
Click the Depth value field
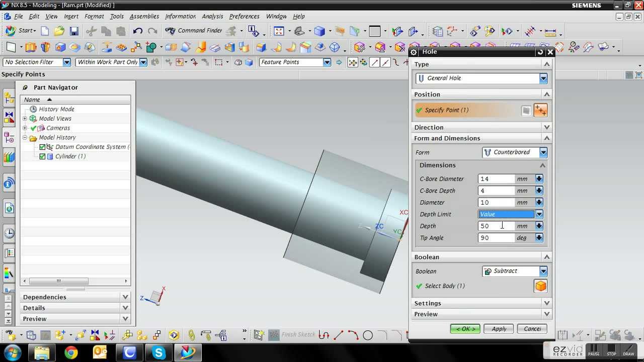click(497, 226)
